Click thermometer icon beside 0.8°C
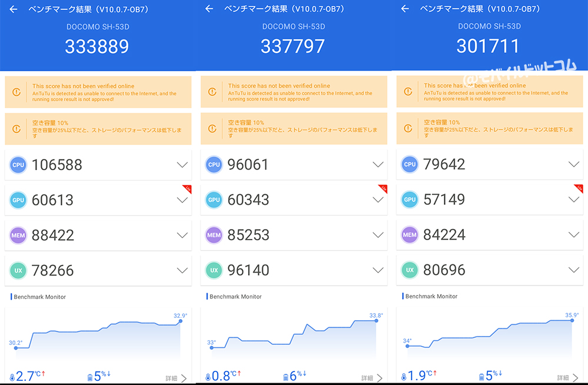 point(208,377)
